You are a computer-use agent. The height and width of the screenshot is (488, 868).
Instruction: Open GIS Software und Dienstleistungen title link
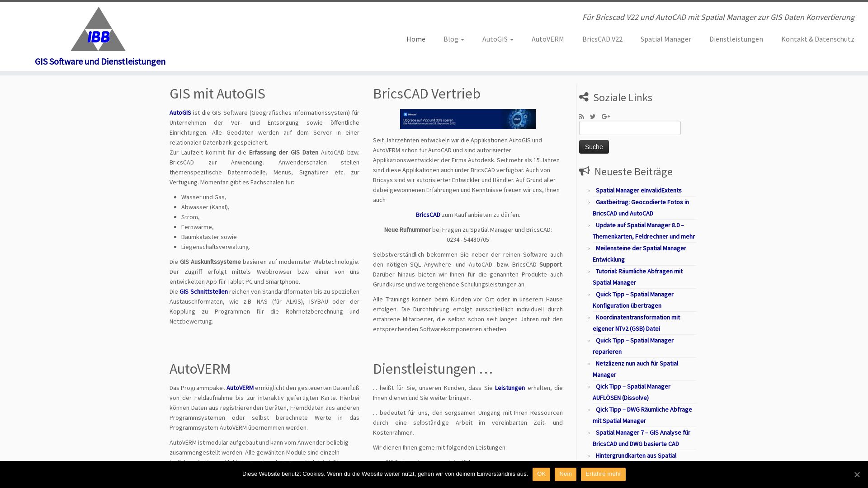pyautogui.click(x=100, y=61)
